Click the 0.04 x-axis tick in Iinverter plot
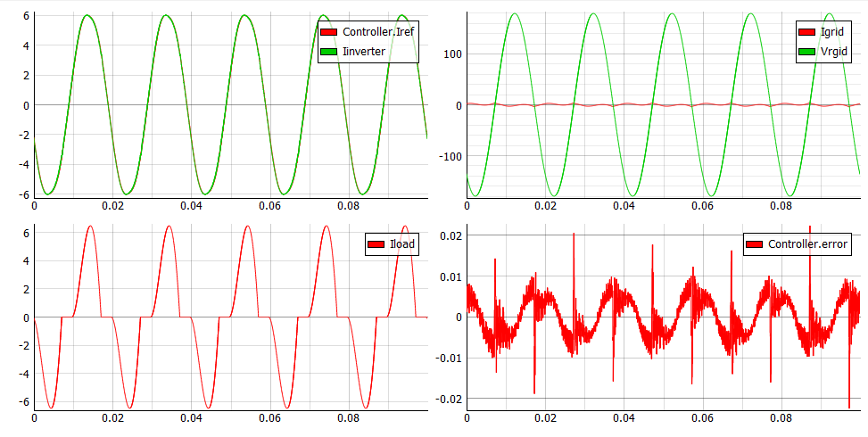868x437 pixels. [x=192, y=205]
